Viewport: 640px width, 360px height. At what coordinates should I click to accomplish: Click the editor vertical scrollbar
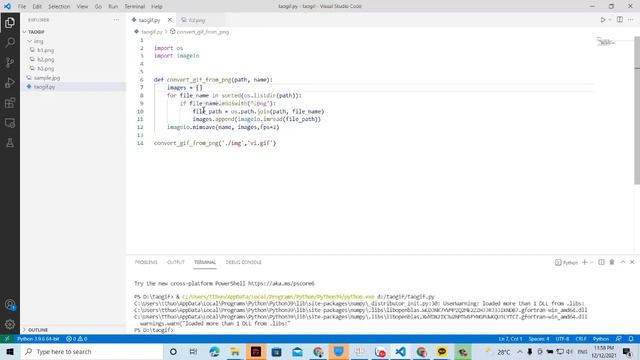[637, 110]
